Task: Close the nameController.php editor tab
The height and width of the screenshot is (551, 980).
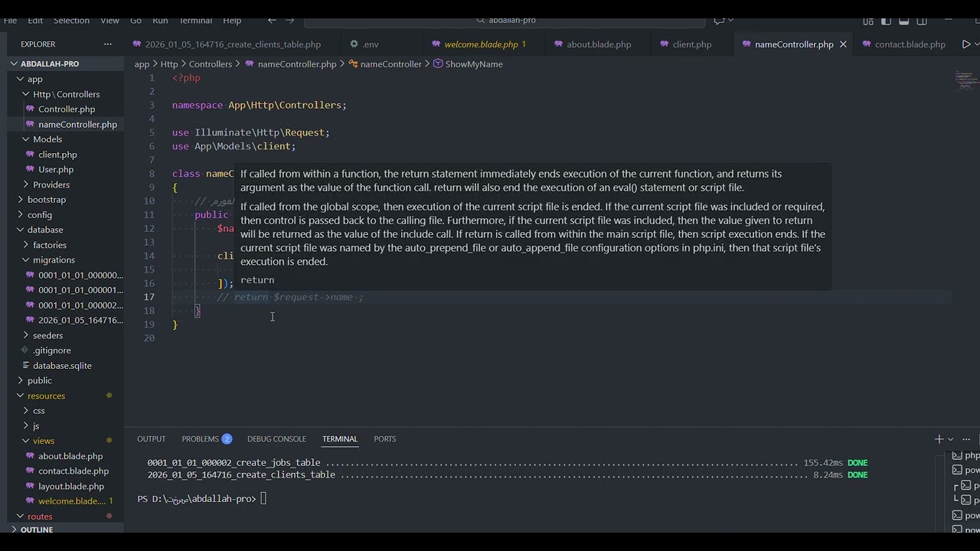Action: [x=843, y=44]
